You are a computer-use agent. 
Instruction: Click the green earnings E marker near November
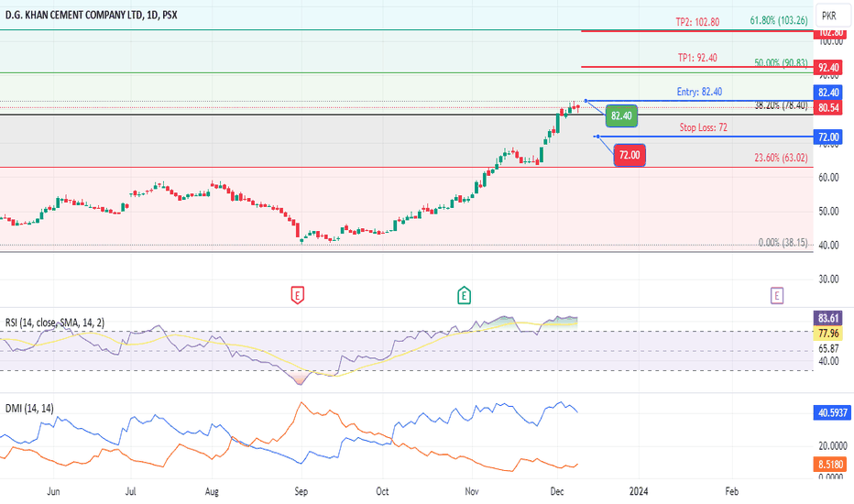tap(464, 295)
